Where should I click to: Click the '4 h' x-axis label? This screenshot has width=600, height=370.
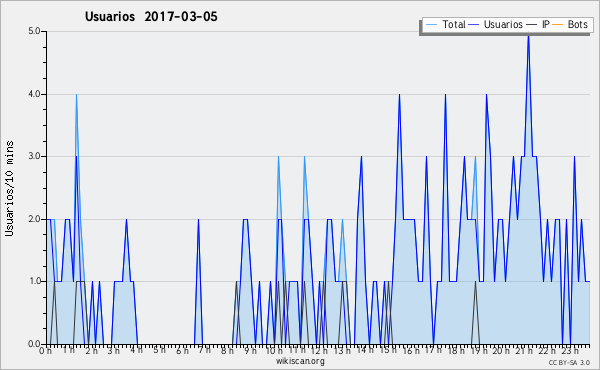point(137,350)
